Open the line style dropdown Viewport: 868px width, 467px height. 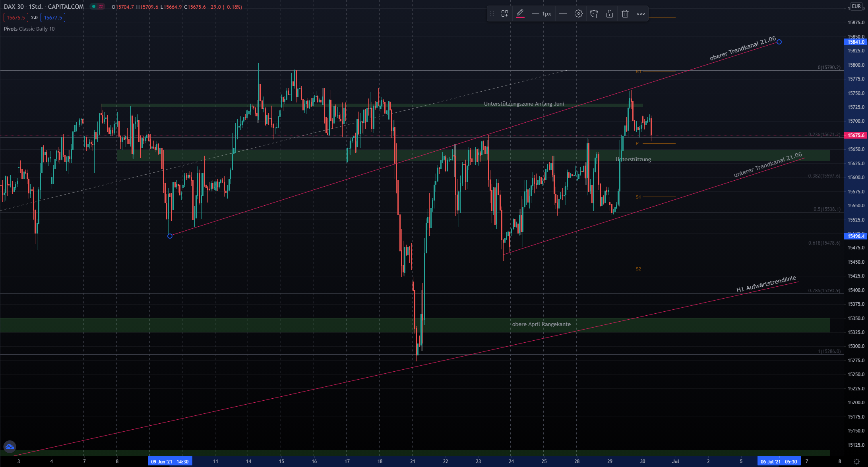[563, 14]
